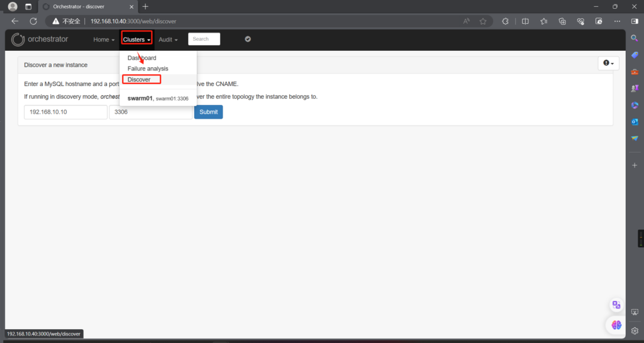This screenshot has width=644, height=343.
Task: Open the Home dropdown menu
Action: click(104, 40)
